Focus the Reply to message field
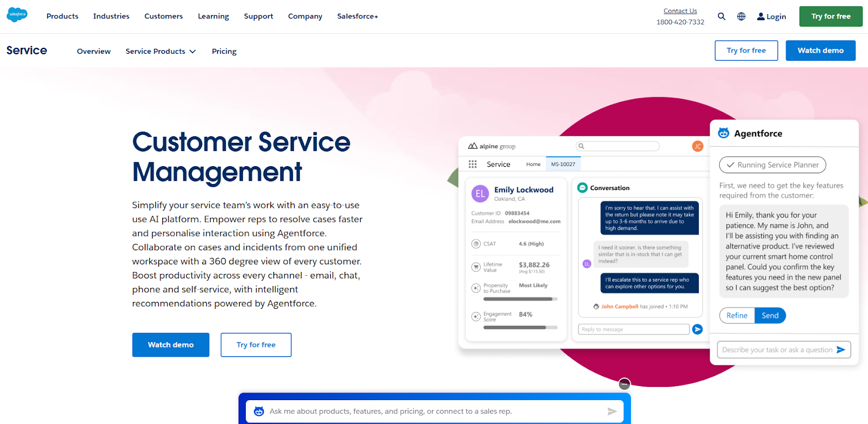868x424 pixels. pyautogui.click(x=634, y=330)
